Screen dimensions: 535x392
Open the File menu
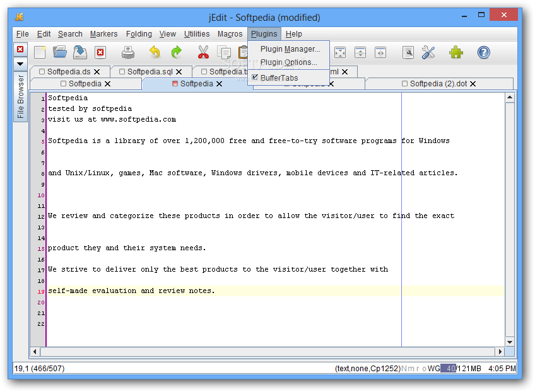(x=23, y=34)
